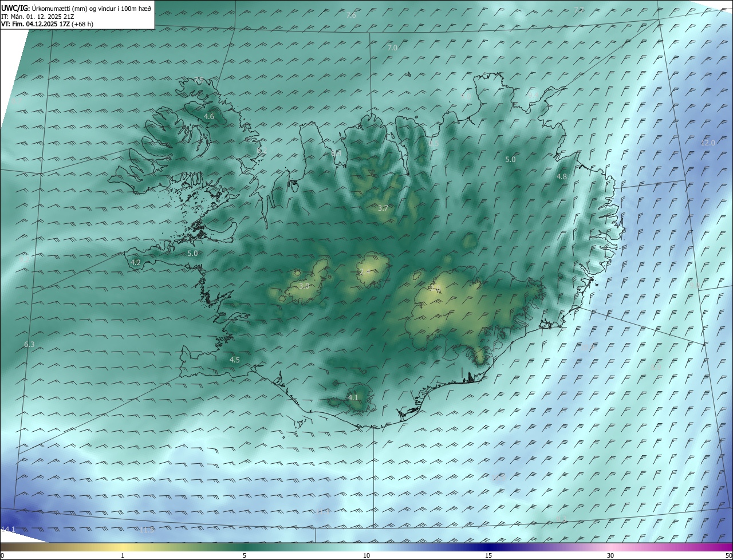733x560 pixels.
Task: Click the 8.2 value label
Action: click(x=262, y=150)
